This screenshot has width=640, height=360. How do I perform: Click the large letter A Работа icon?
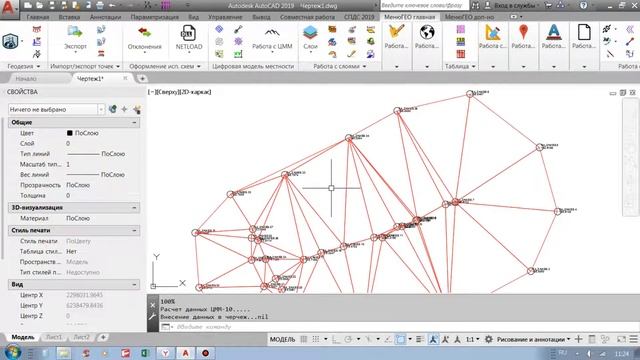553,32
